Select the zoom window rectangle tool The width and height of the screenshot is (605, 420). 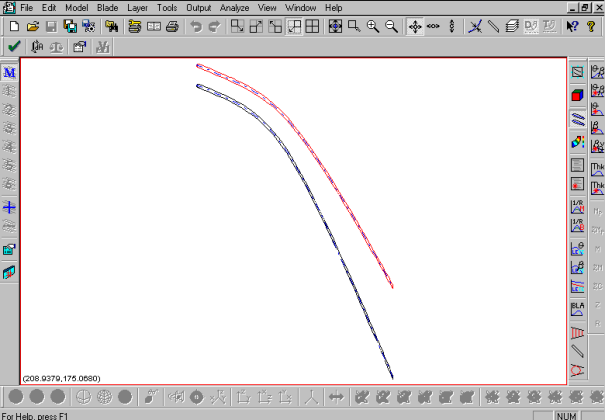(x=354, y=26)
